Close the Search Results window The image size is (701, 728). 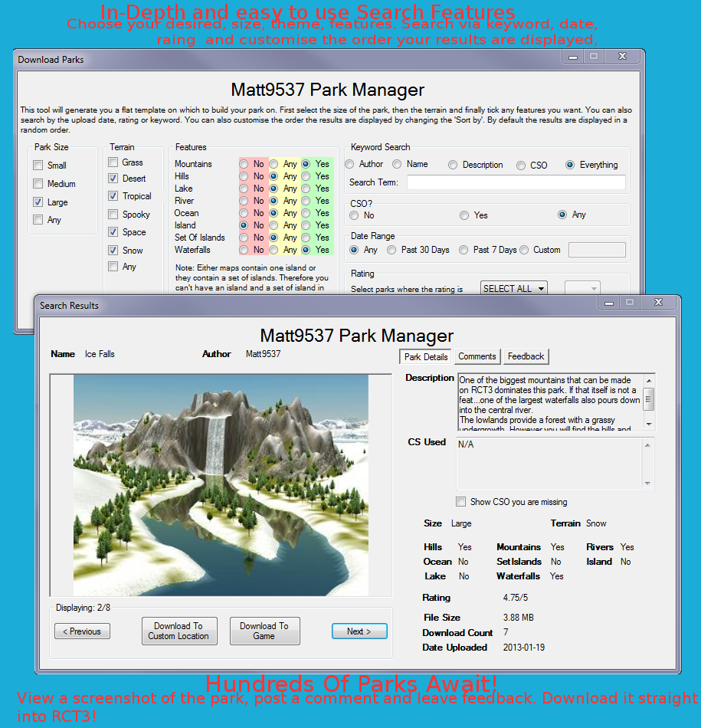coord(658,302)
